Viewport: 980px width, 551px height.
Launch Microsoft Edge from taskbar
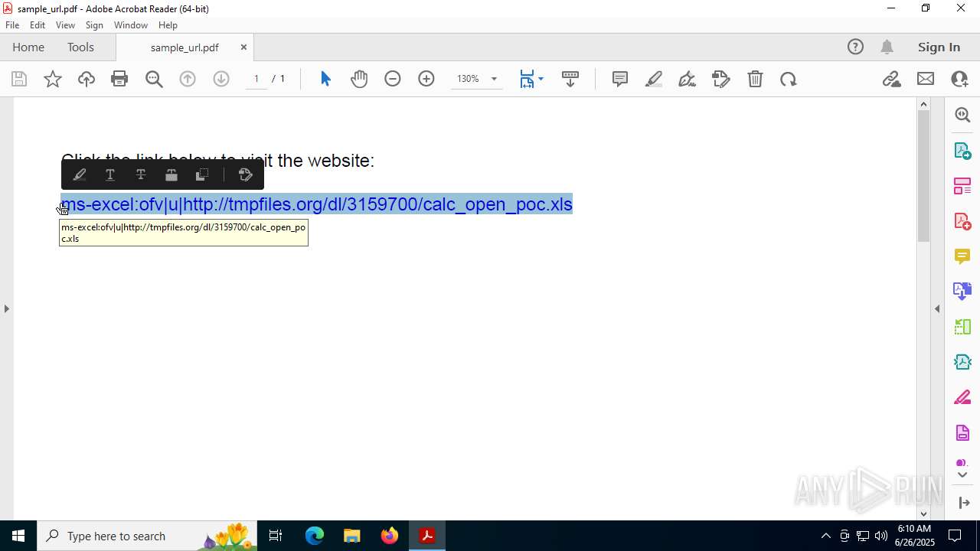[x=315, y=536]
